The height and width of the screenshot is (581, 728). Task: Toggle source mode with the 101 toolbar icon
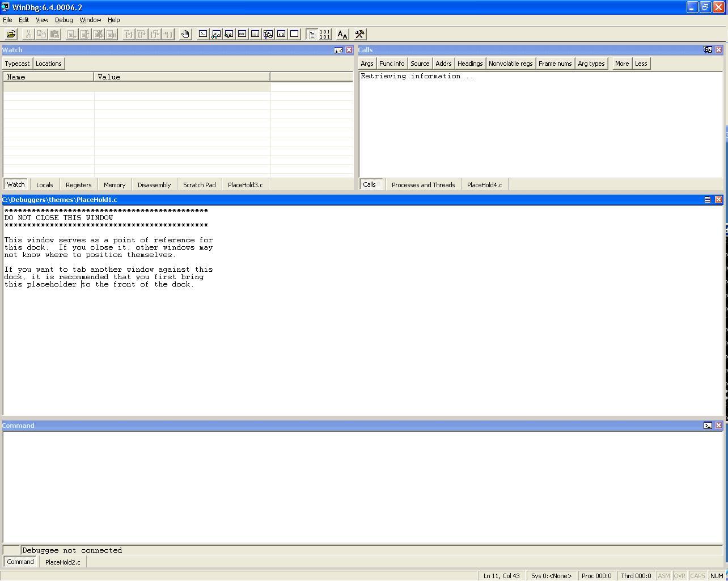click(325, 34)
